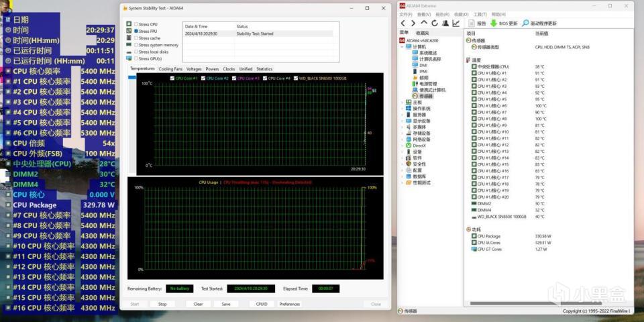Click the Refresh icon in AIDA64 toolbar
Viewport: 644px width, 322px height.
[434, 23]
